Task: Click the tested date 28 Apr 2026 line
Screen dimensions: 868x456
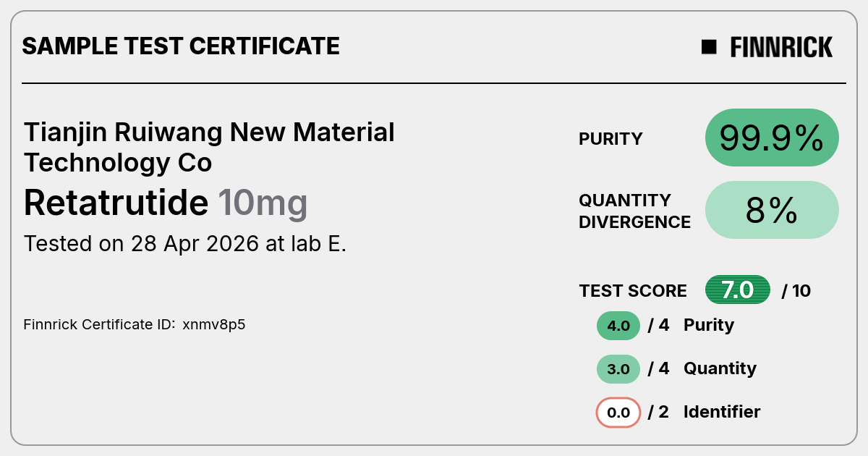Action: pyautogui.click(x=185, y=243)
